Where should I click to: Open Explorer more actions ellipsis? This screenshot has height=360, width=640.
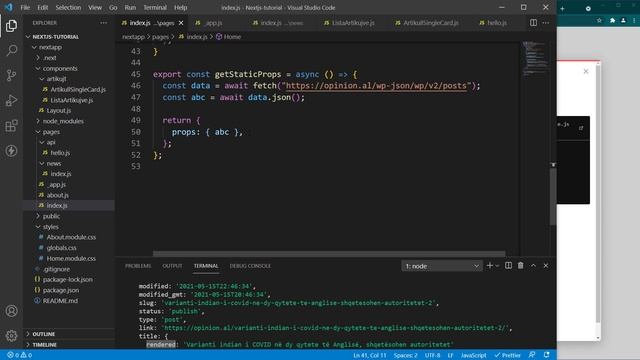click(x=104, y=23)
